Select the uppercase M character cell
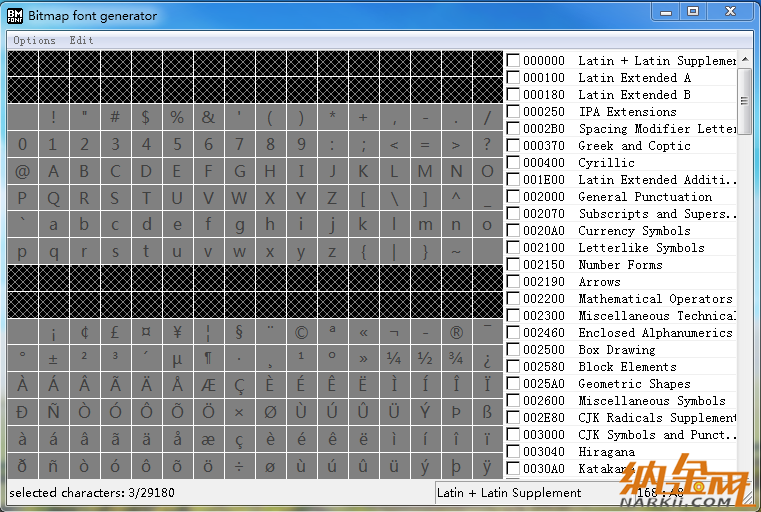The height and width of the screenshot is (512, 761). [425, 171]
